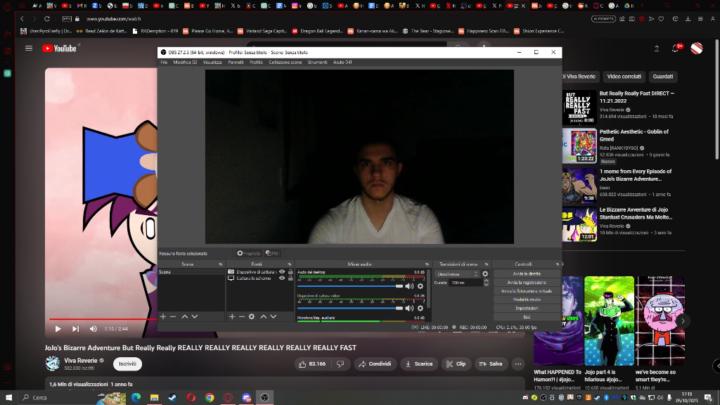Pop out the Transizioni di scena dock
The height and width of the screenshot is (405, 720).
[486, 264]
